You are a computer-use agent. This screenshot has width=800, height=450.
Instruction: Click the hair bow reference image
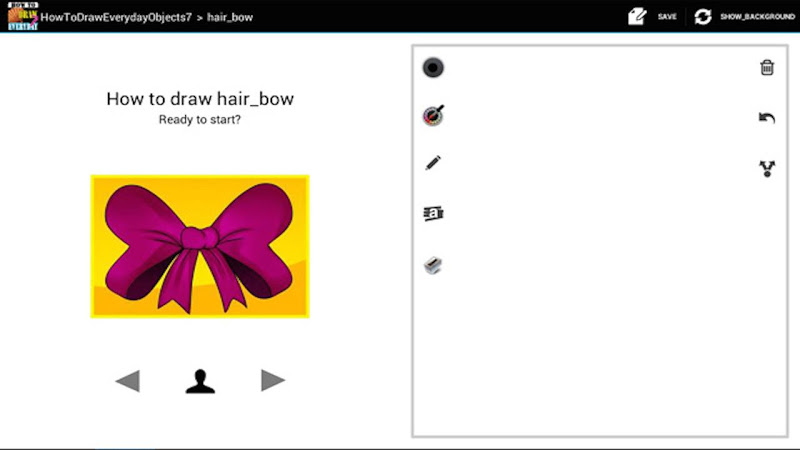(x=200, y=246)
